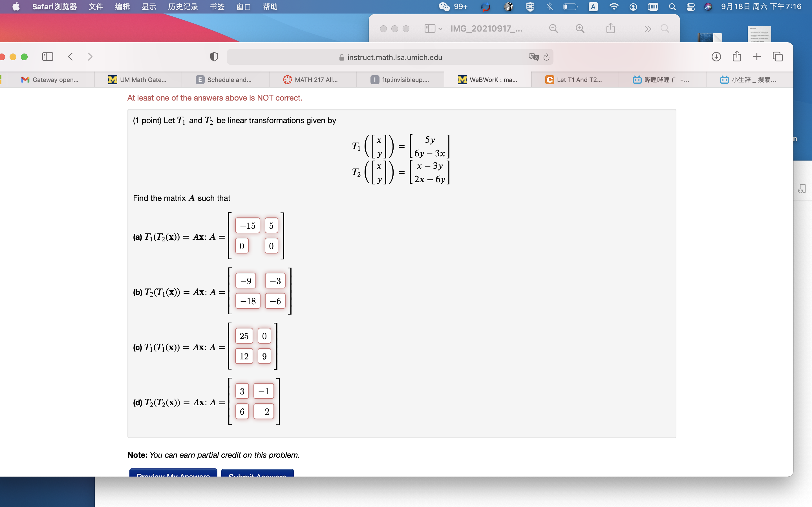Expand hidden toolbar items with the double chevron
The image size is (812, 507).
coord(648,29)
